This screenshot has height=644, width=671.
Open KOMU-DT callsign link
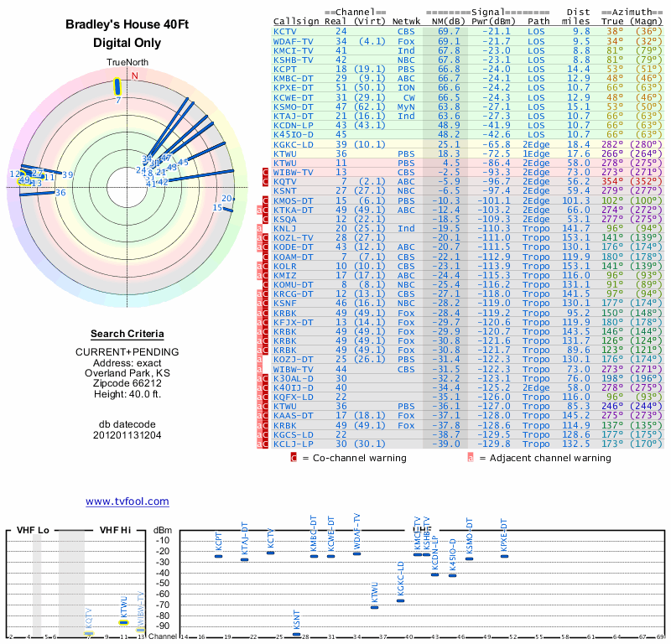(x=294, y=284)
